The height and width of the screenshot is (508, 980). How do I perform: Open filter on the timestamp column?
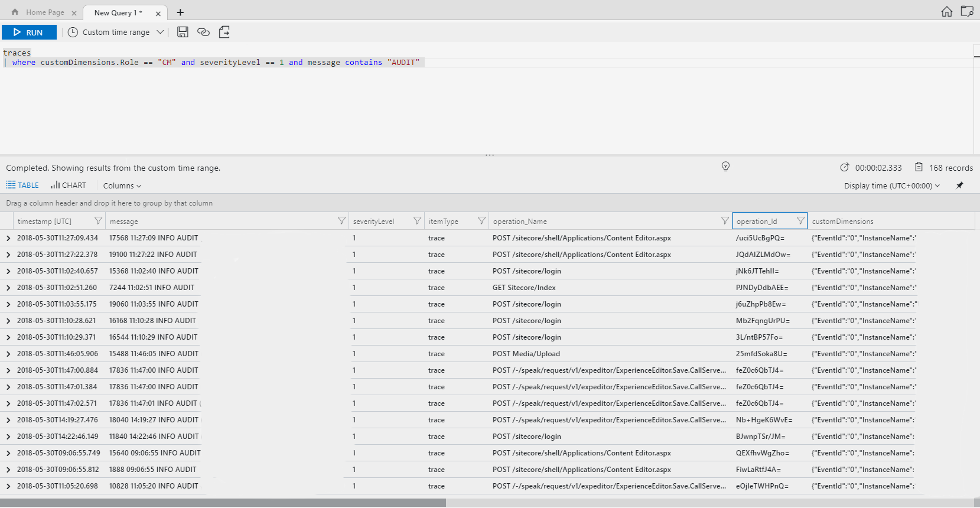(x=98, y=221)
